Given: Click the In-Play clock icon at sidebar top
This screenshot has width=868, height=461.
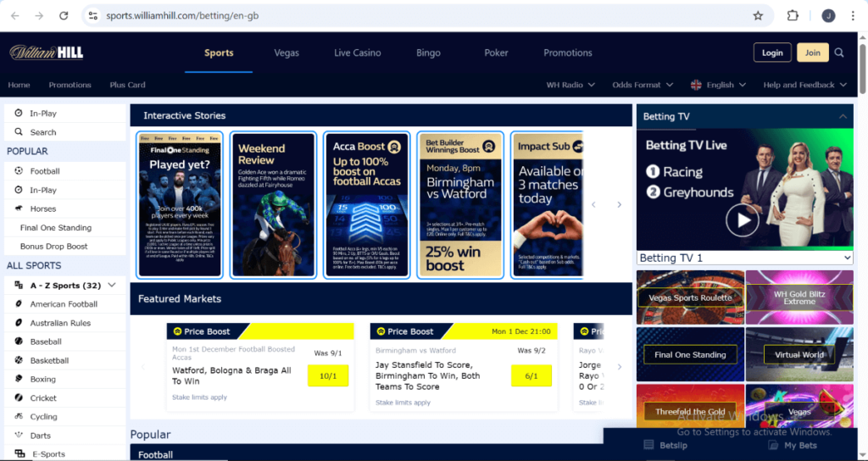Looking at the screenshot, I should pos(19,113).
